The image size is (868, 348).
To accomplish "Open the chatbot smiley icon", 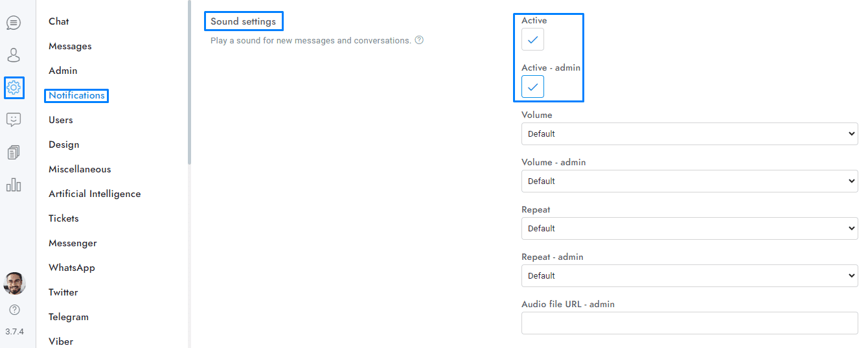I will (14, 120).
